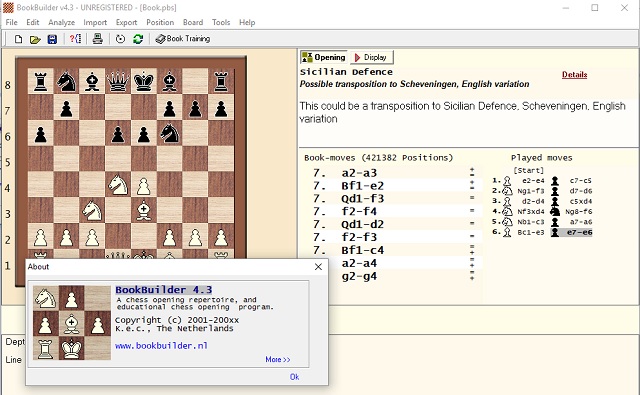Screen dimensions: 640x395
Task: Open the Edit menu
Action: point(33,22)
